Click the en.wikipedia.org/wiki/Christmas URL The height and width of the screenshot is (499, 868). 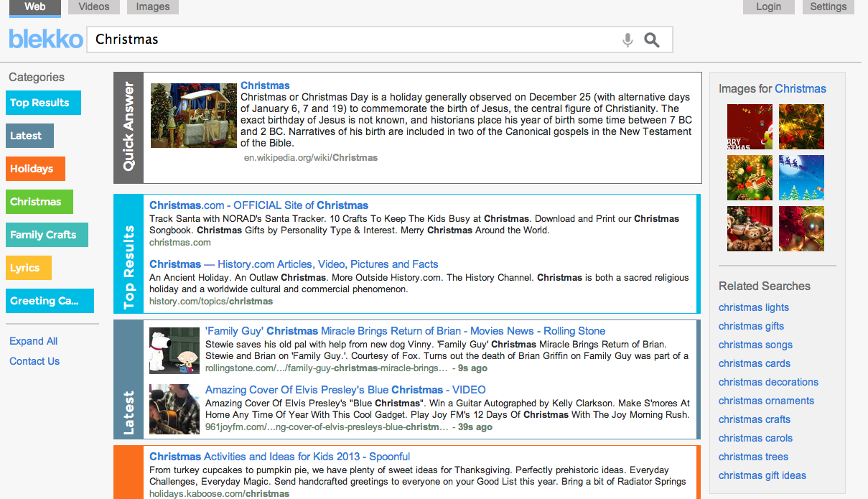311,157
